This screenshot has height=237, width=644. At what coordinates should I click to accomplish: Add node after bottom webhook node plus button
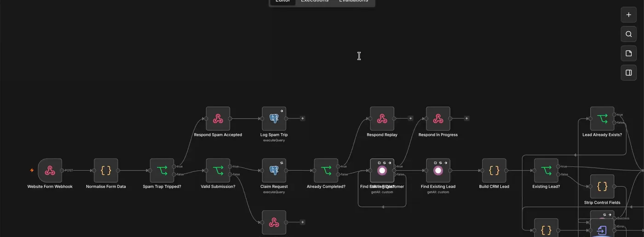(x=303, y=222)
